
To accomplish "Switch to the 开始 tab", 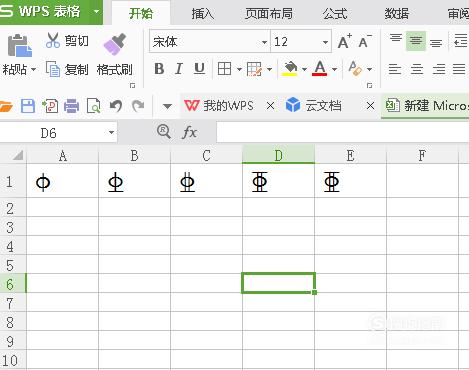I will (x=141, y=13).
